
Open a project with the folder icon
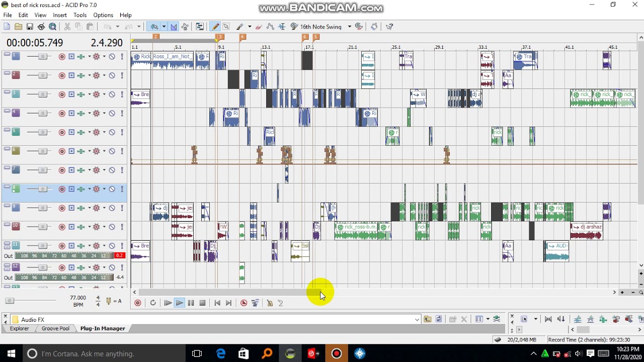[18, 27]
